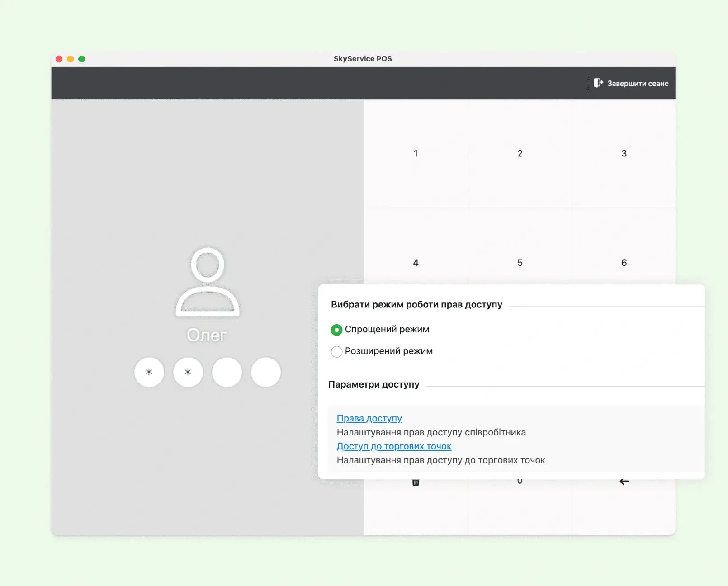Click the green maximize window button

coord(82,59)
